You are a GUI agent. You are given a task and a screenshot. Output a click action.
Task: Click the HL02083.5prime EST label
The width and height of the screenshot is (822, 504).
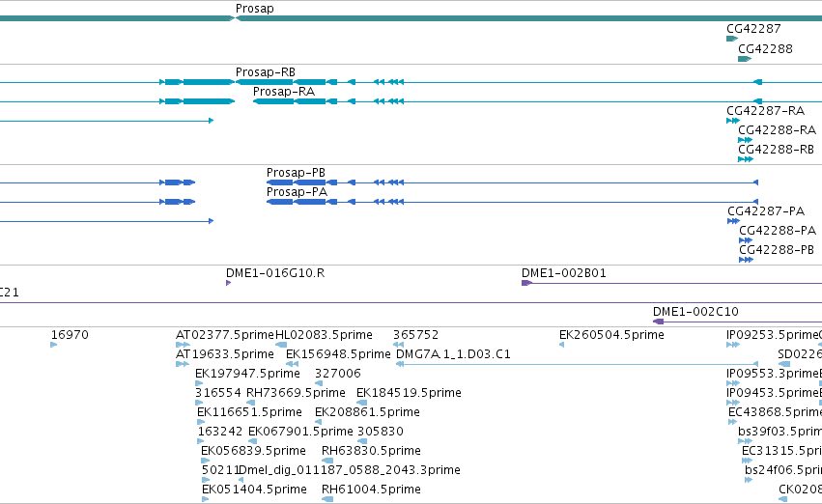pos(324,335)
